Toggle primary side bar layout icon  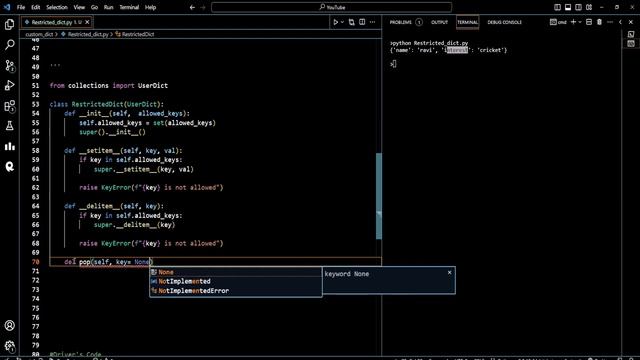pyautogui.click(x=557, y=7)
